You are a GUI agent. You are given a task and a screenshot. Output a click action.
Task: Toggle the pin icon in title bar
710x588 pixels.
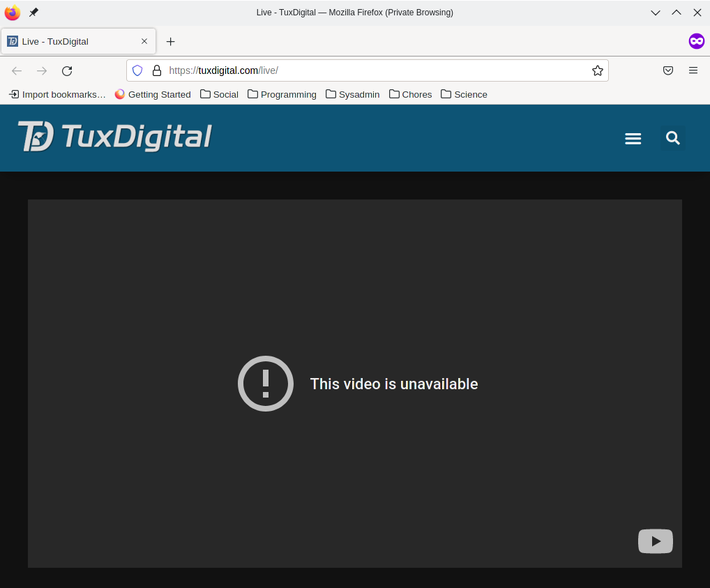(x=33, y=13)
